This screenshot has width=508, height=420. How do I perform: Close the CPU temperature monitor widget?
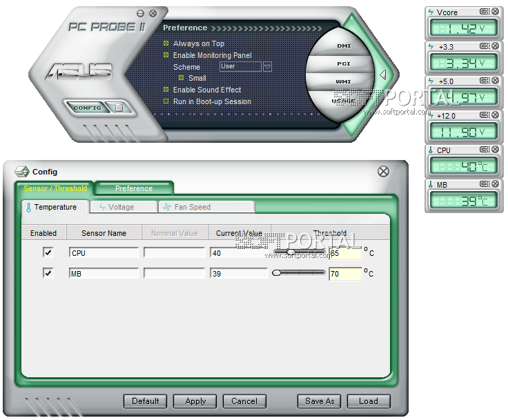click(496, 149)
